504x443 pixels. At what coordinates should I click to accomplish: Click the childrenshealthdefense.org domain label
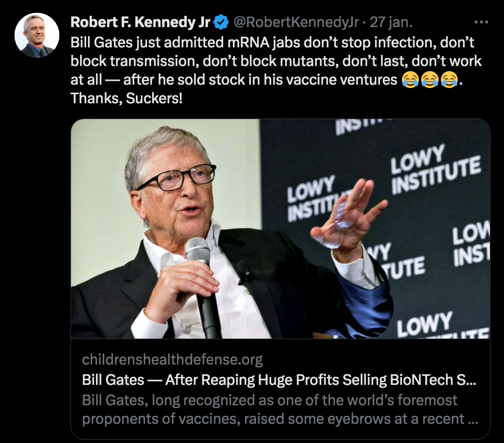click(x=173, y=359)
